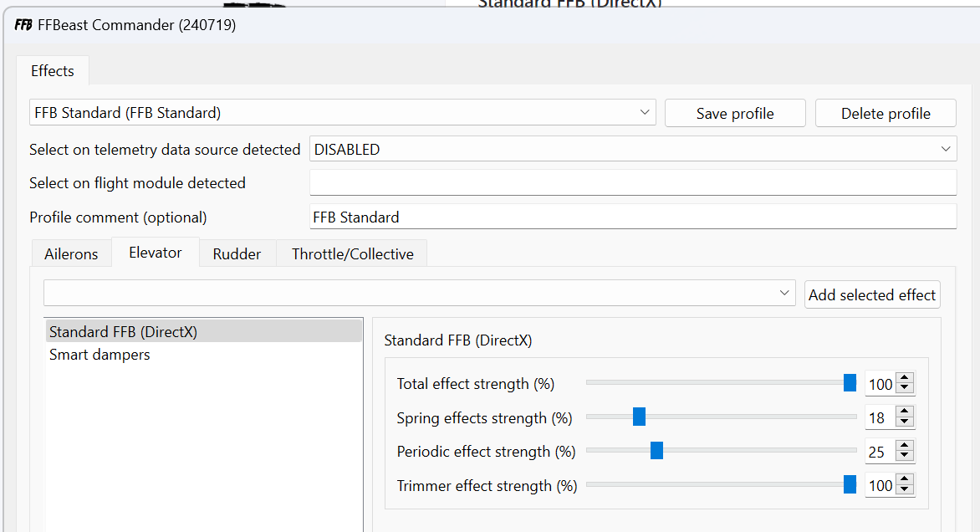The height and width of the screenshot is (532, 980).
Task: Increase Spring effects strength using up arrow
Action: [x=905, y=412]
